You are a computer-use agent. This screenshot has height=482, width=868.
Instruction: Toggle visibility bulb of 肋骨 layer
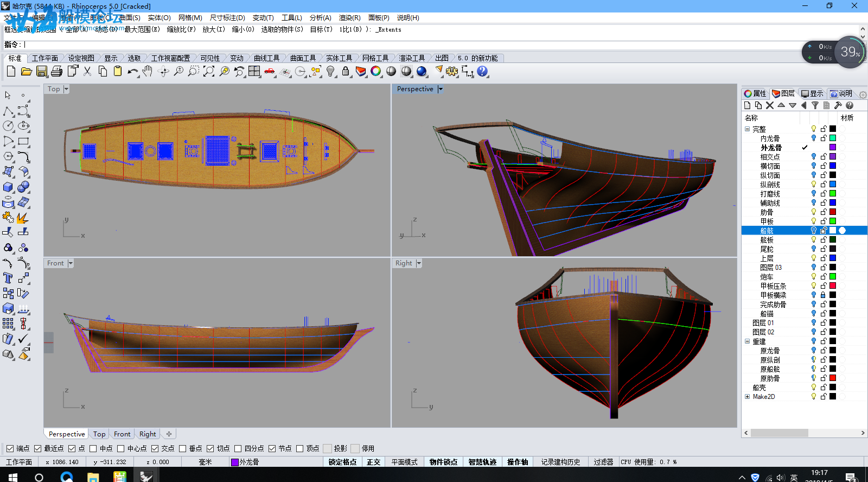click(813, 212)
